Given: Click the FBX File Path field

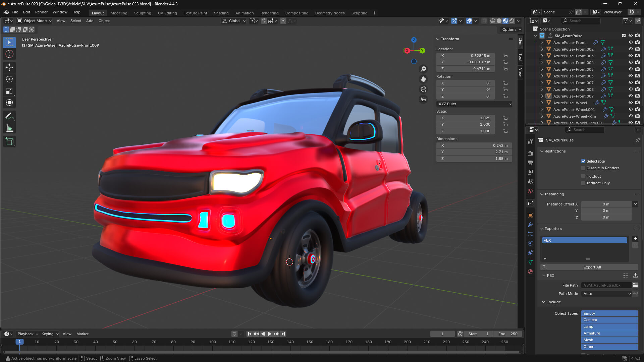Looking at the screenshot, I should click(606, 285).
